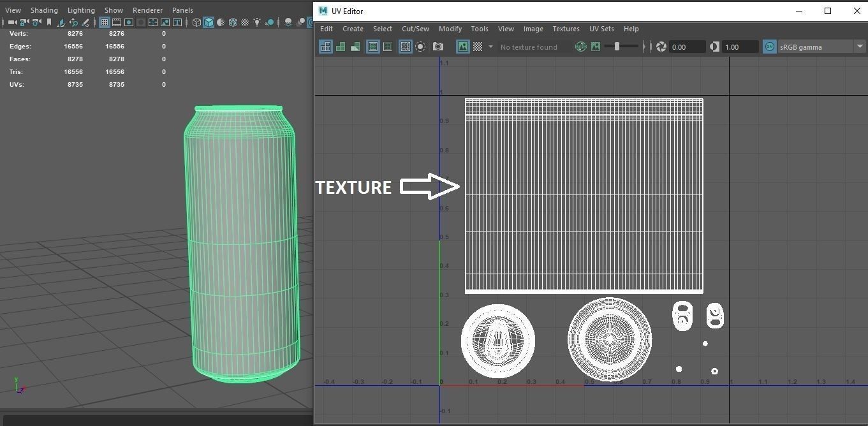Expand texture dropdown arrow beside checker icon
The width and height of the screenshot is (868, 426).
(490, 47)
